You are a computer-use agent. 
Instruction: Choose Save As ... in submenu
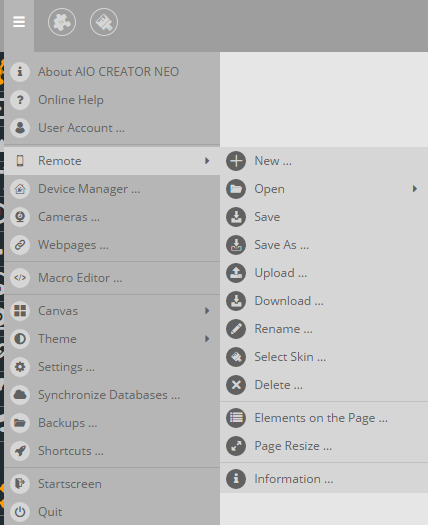point(324,245)
